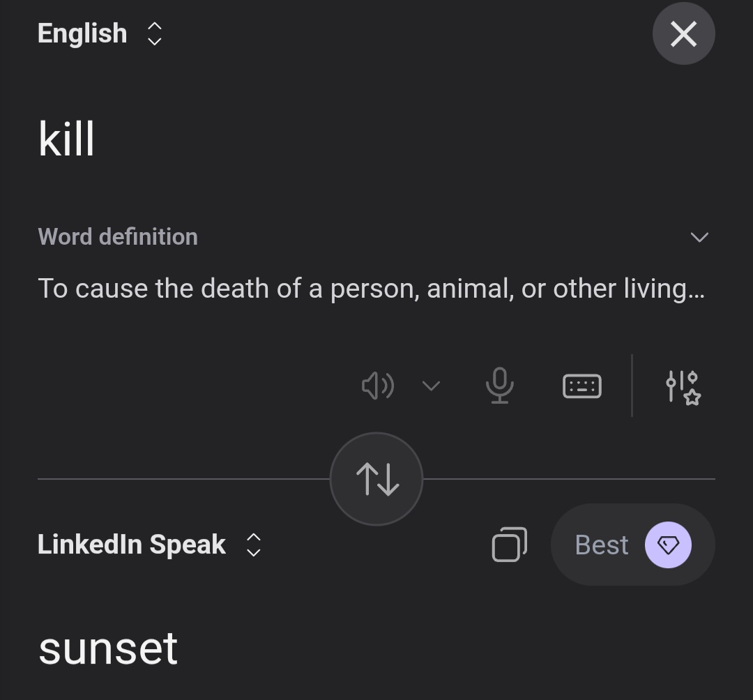Open the keyboard input icon
This screenshot has height=700, width=753.
point(581,386)
